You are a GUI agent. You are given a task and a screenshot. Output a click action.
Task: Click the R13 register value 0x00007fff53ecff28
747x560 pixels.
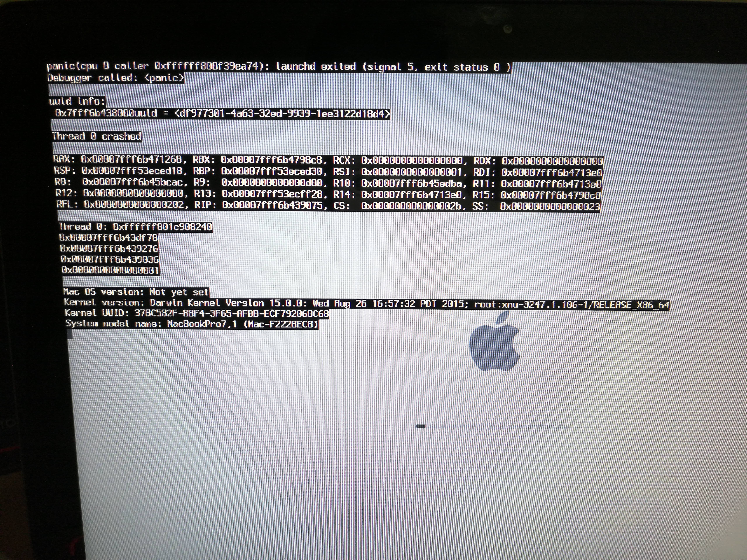(x=273, y=194)
